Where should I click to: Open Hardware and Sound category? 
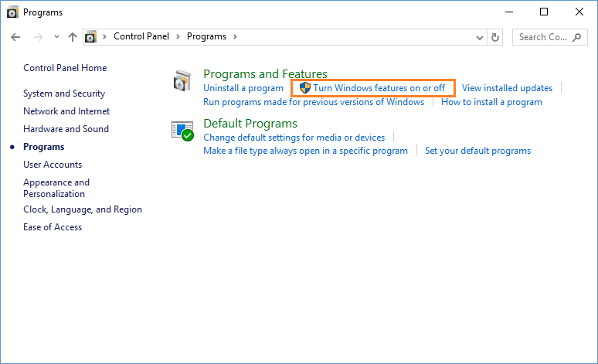coord(66,129)
